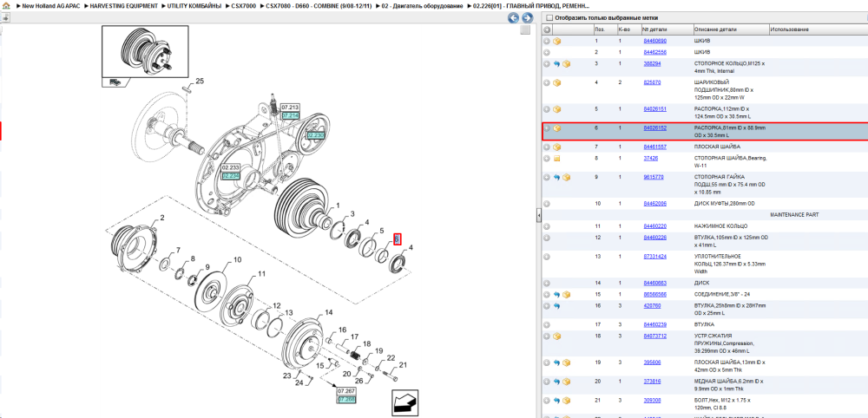
Task: Open the 02.234 reference on diagram
Action: (x=231, y=176)
